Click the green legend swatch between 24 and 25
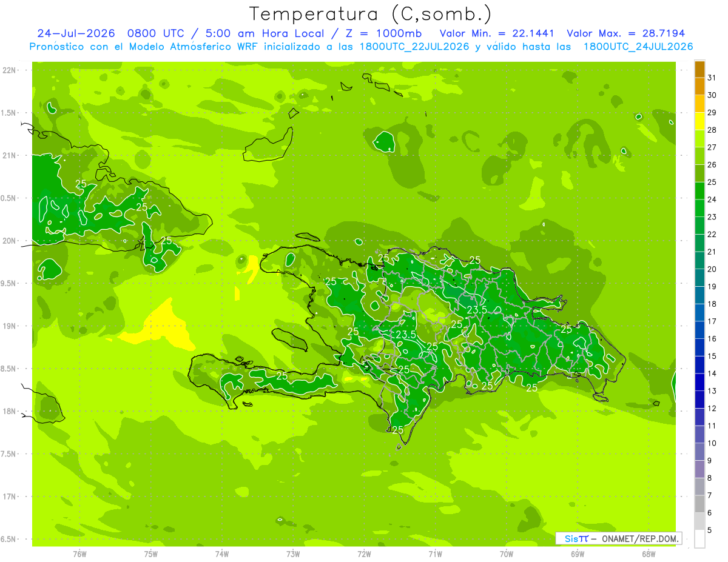 [x=699, y=191]
